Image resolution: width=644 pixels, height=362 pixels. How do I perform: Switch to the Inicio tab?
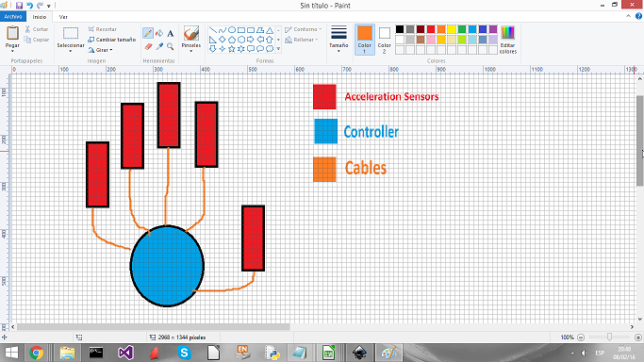(x=40, y=17)
